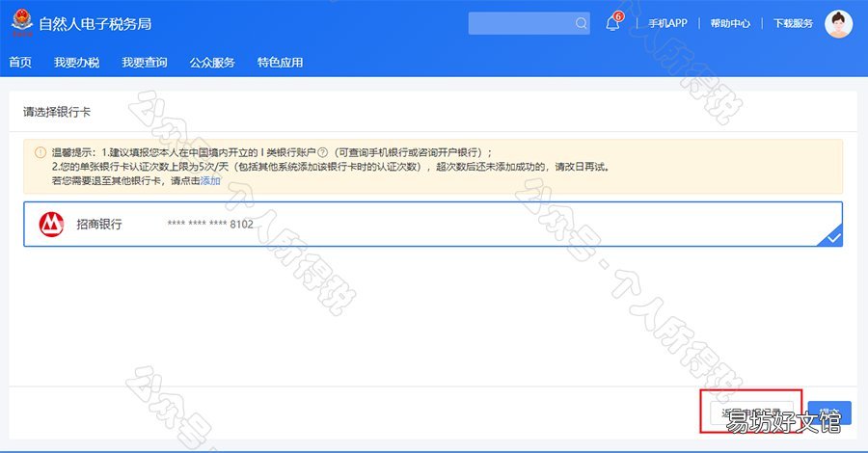Viewport: 868px width, 453px height.
Task: Click the card number **** **** **** 8102
Action: pos(210,224)
